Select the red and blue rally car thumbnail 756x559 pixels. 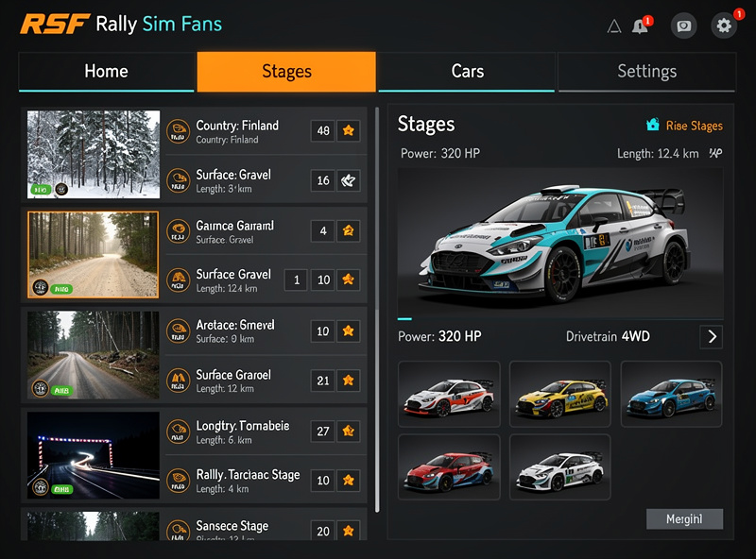(x=449, y=467)
